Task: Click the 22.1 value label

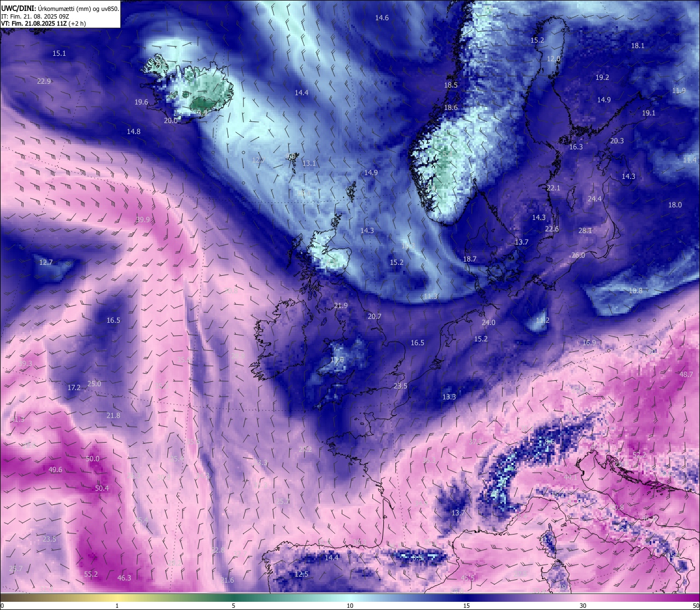Action: 553,188
